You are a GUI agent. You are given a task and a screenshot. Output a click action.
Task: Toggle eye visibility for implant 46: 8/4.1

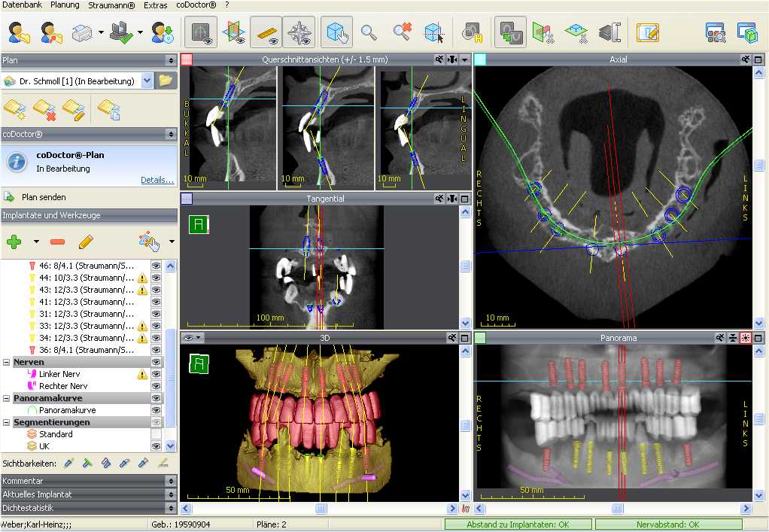click(x=156, y=266)
